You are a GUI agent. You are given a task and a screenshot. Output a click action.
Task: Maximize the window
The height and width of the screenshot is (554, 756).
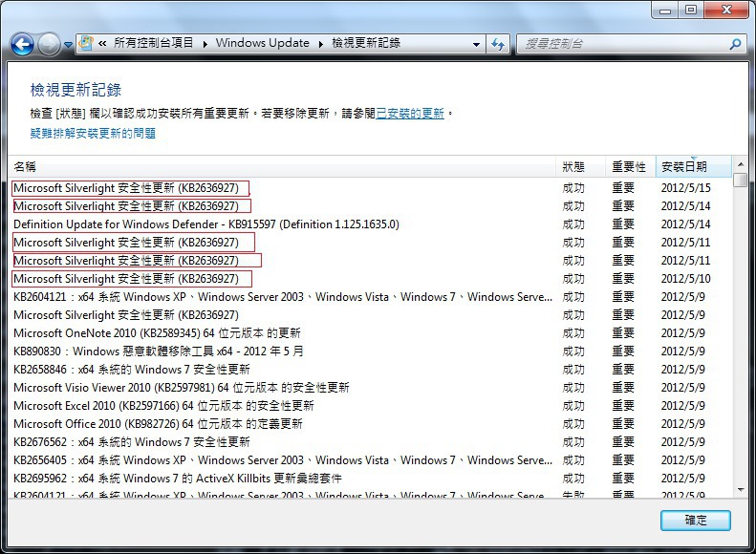pos(691,11)
